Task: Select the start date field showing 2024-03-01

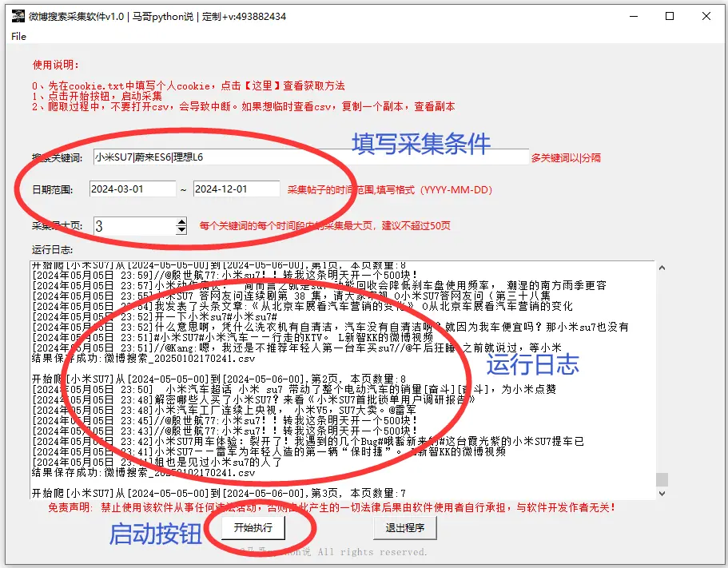Action: coord(132,189)
